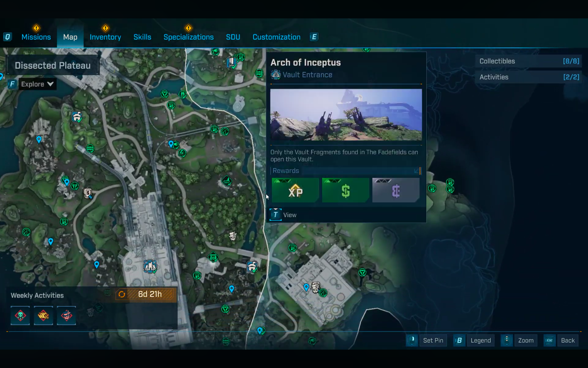The image size is (588, 368).
Task: Select the safehouse marker by the river
Action: point(252,267)
